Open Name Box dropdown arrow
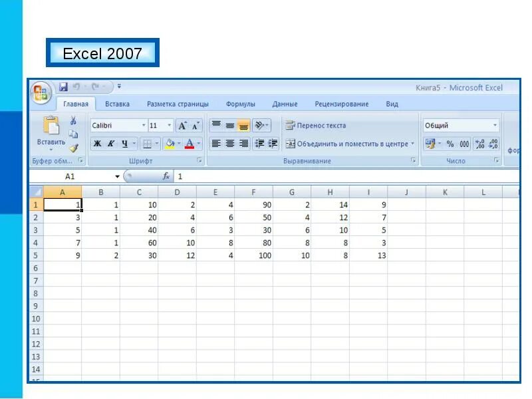The height and width of the screenshot is (399, 532). coord(117,176)
